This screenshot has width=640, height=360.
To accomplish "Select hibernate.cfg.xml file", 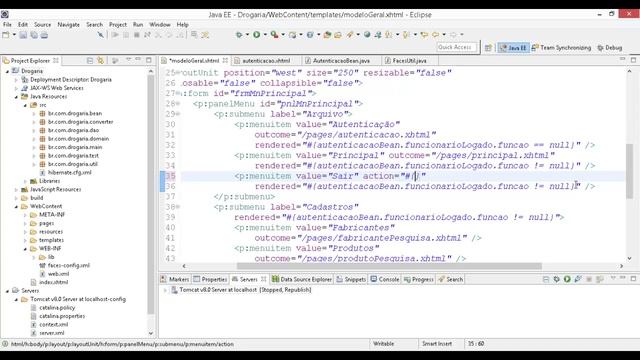I will [69, 173].
